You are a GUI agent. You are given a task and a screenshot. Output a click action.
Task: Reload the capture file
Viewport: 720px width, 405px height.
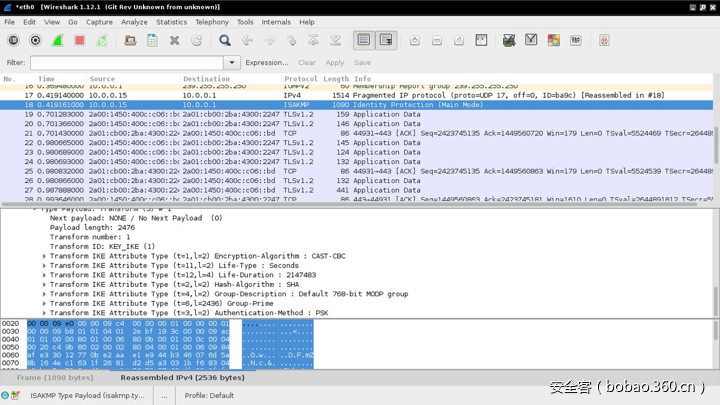tap(197, 40)
